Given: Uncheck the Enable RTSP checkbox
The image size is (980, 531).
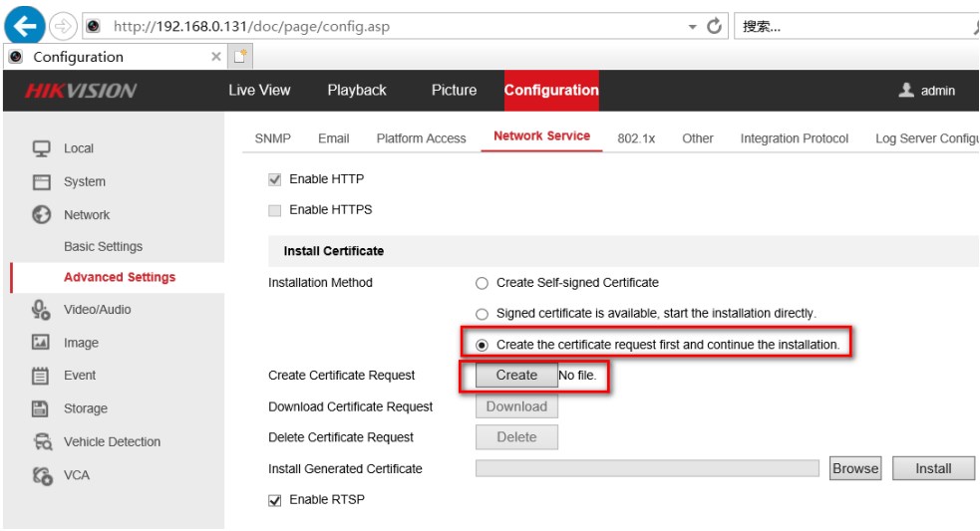Looking at the screenshot, I should click(x=275, y=500).
